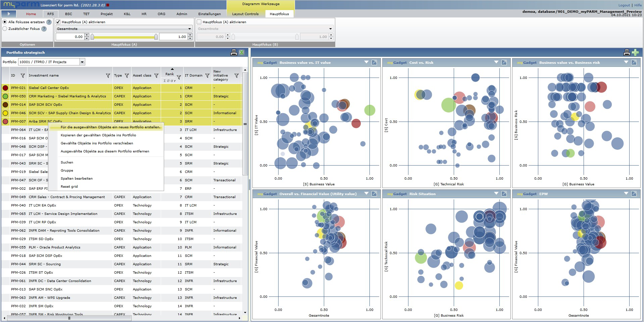Print the Portfolio strategisch panel
The width and height of the screenshot is (644, 322).
click(234, 52)
